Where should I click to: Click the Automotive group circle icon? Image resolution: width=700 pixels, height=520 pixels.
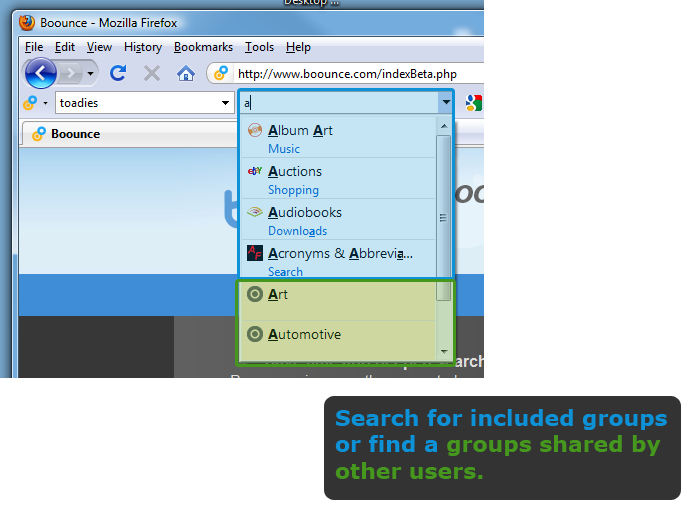tap(255, 334)
